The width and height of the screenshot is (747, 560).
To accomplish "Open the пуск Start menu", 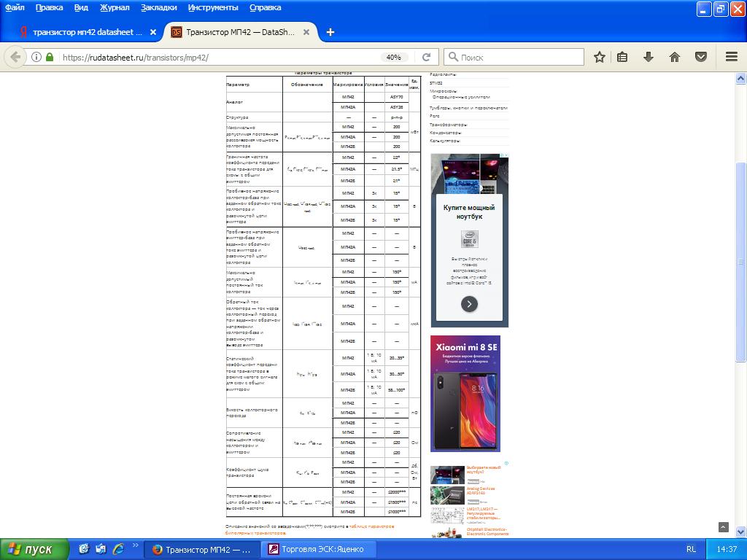I will click(x=34, y=549).
